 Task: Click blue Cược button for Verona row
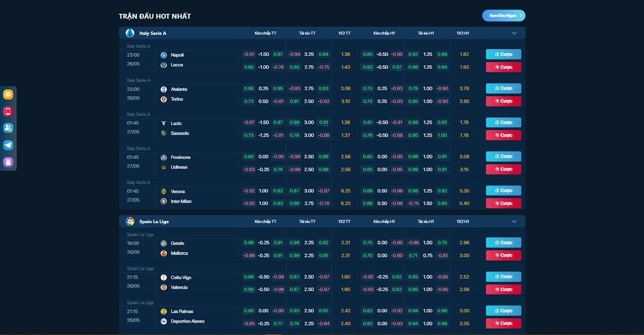(504, 191)
